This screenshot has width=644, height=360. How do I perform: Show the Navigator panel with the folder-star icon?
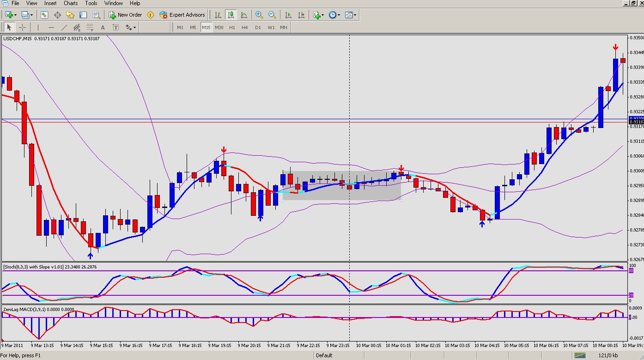[x=70, y=15]
